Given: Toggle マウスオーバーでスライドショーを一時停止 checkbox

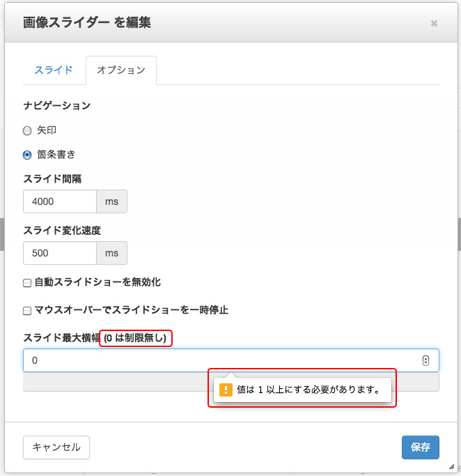Looking at the screenshot, I should [27, 311].
